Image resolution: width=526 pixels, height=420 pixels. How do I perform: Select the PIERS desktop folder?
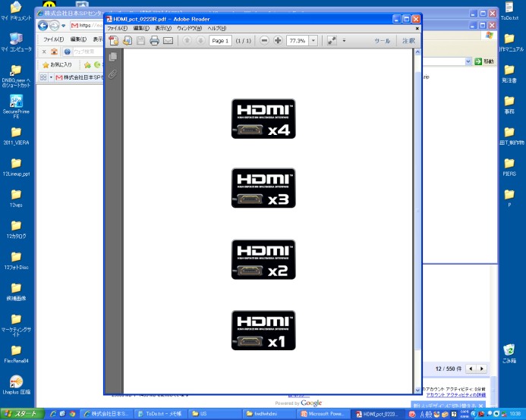tap(509, 168)
